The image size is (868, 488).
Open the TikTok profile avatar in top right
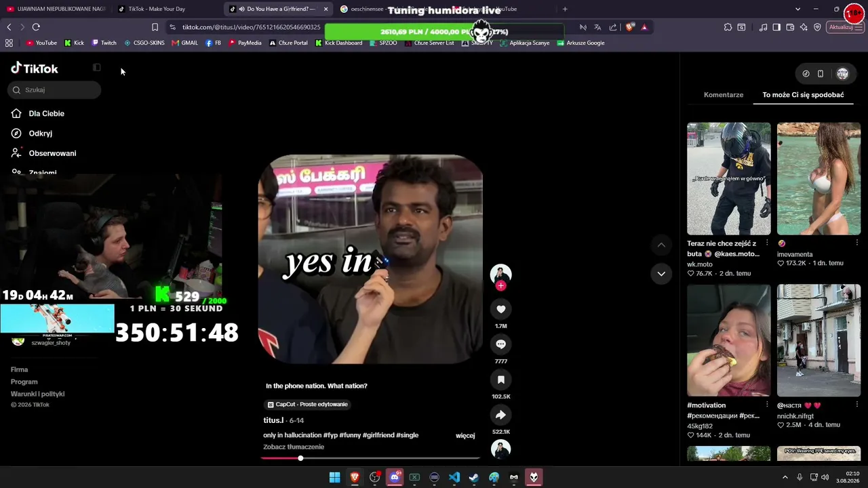(x=842, y=74)
